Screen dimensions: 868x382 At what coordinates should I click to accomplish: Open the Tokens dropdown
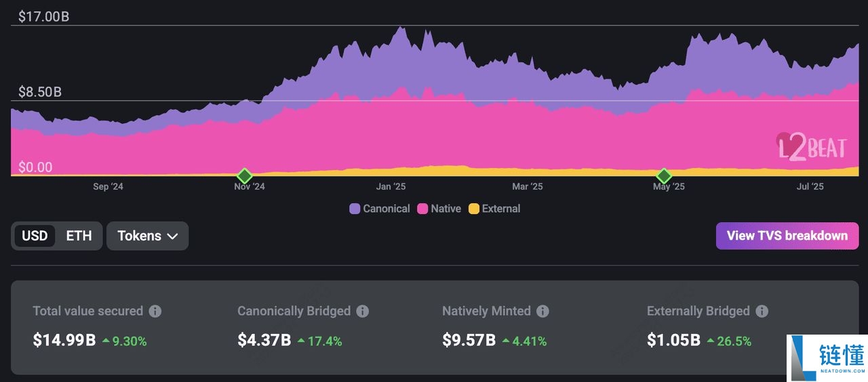coord(147,236)
